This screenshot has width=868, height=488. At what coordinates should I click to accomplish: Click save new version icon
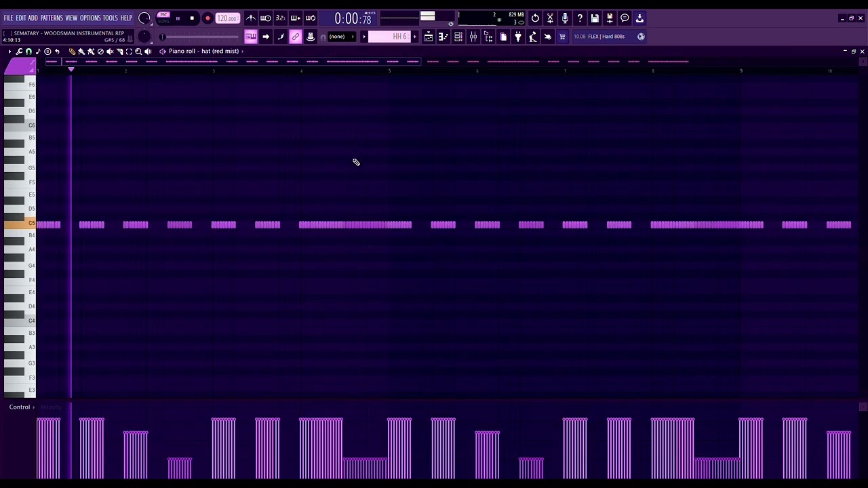(x=610, y=18)
